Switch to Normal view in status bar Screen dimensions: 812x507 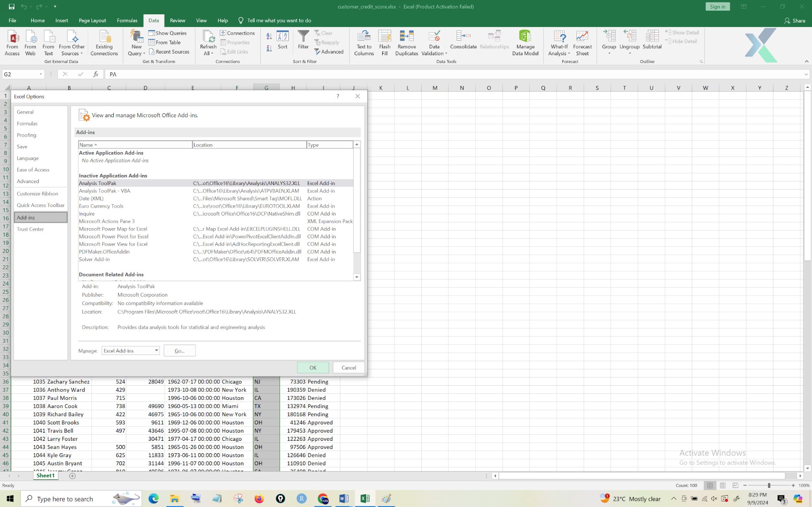(x=710, y=485)
